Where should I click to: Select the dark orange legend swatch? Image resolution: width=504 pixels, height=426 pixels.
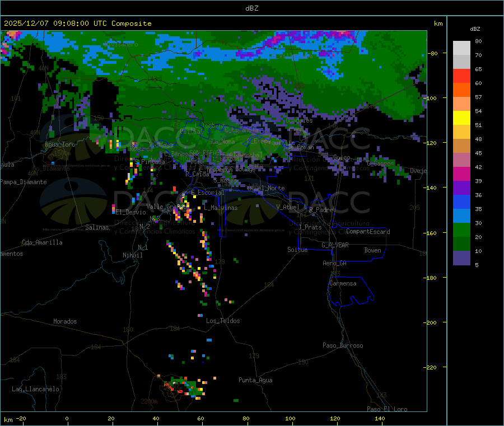(x=461, y=90)
